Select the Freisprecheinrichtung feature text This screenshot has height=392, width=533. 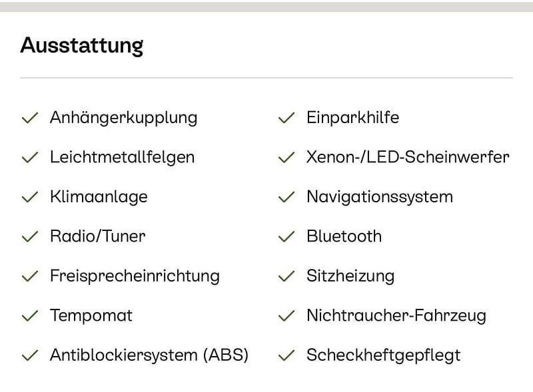[x=135, y=276]
